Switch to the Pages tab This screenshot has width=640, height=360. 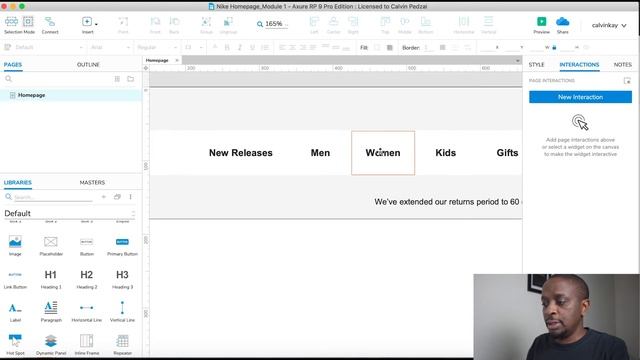(13, 64)
